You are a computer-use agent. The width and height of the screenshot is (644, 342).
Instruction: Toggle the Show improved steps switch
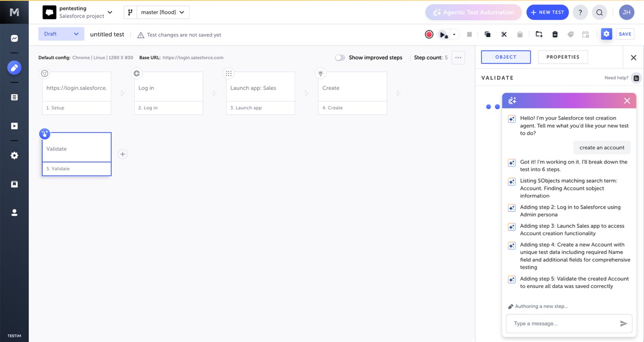click(340, 58)
